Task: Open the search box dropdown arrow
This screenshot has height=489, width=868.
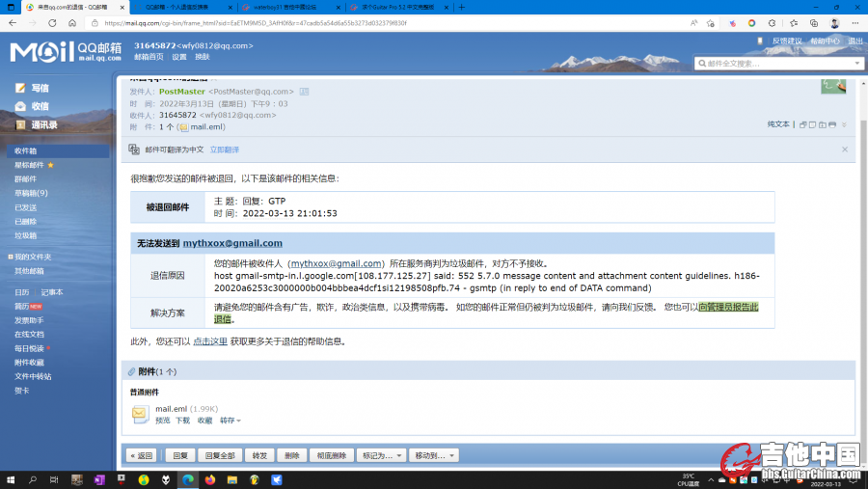Action: pyautogui.click(x=857, y=63)
